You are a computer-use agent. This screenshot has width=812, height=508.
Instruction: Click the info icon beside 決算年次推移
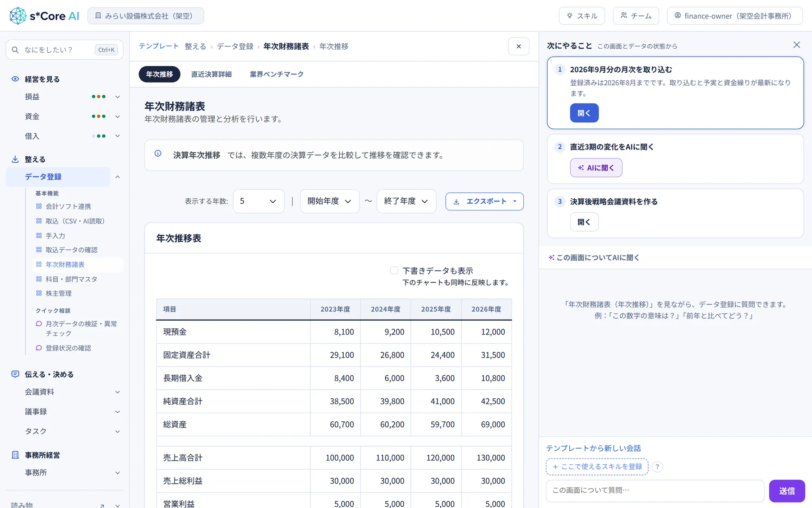point(158,154)
